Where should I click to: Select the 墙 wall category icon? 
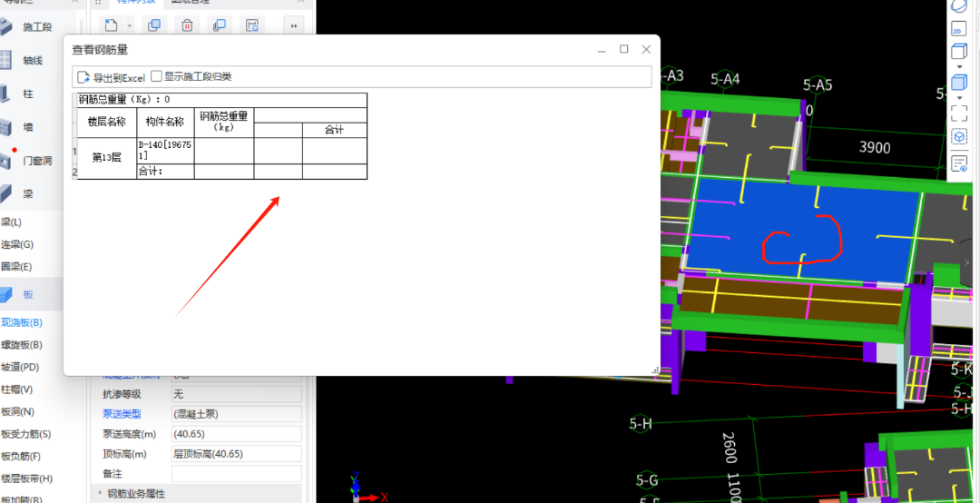[x=5, y=128]
